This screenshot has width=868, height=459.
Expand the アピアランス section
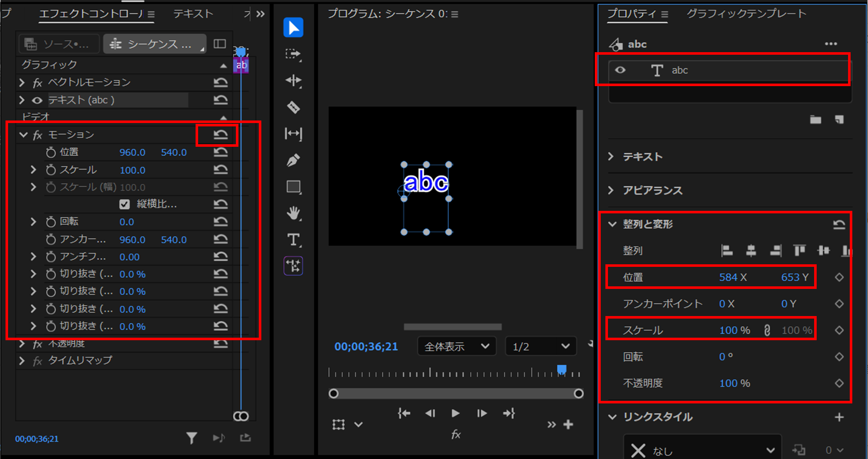(611, 190)
